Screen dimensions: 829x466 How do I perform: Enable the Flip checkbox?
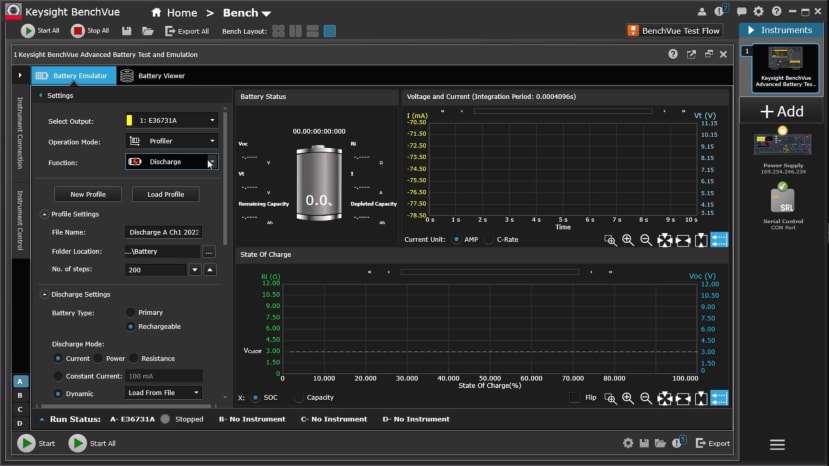574,397
